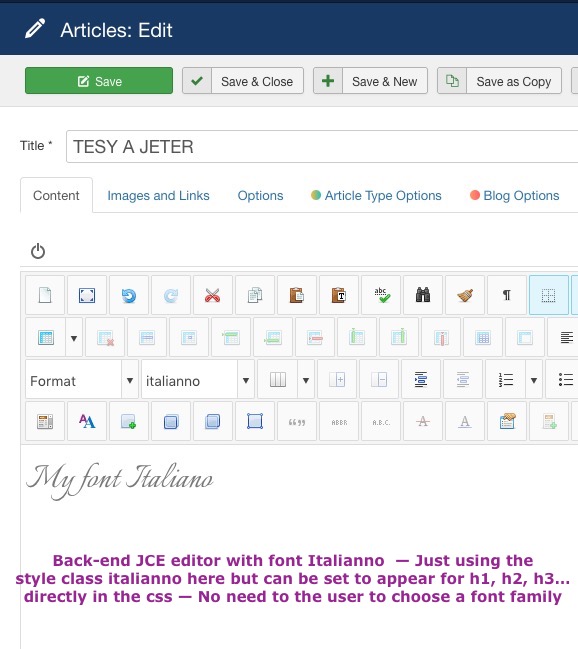Screen dimensions: 578x649
Task: Click insert column after icon
Action: (x=399, y=337)
